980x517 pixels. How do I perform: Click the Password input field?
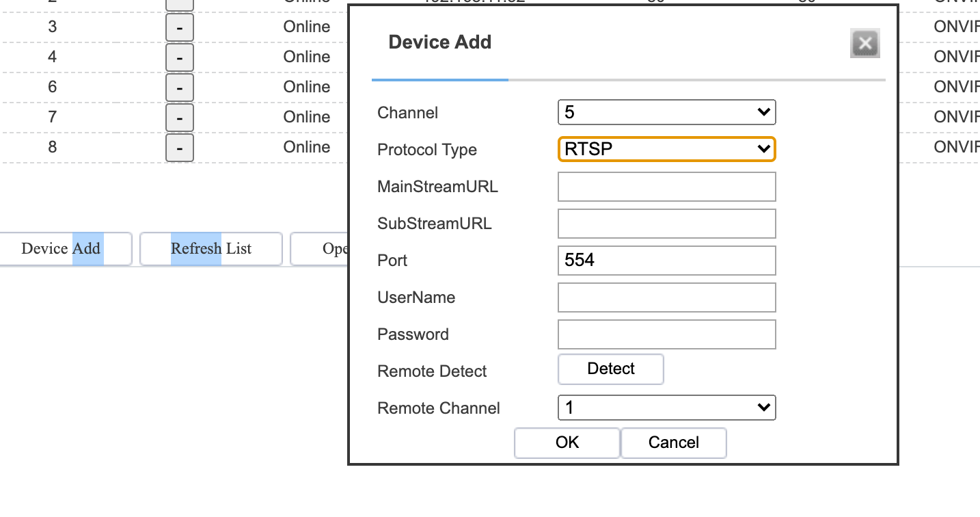(666, 334)
